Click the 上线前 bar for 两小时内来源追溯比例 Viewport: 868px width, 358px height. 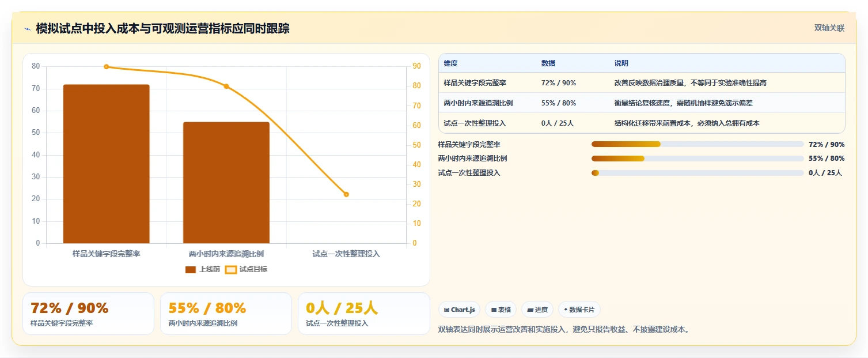226,183
